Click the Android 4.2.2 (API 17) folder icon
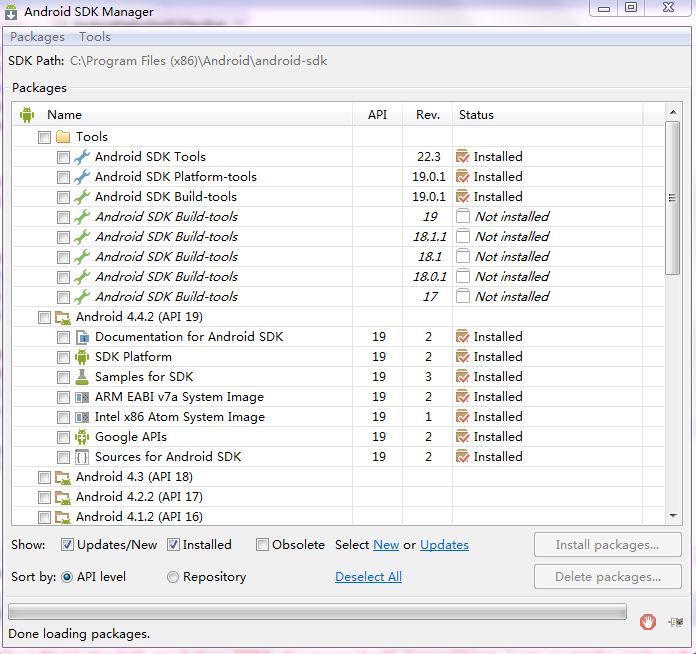This screenshot has height=654, width=696. 63,497
